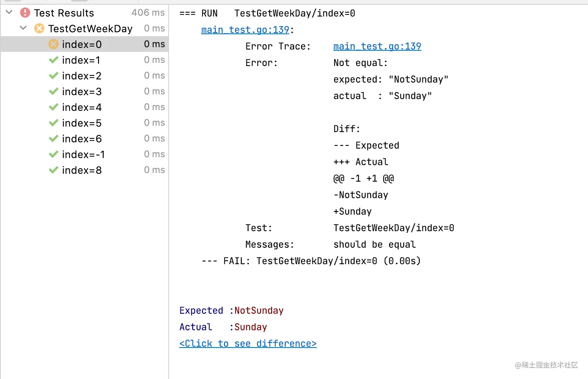Click the passed checkmark icon for index=8
588x379 pixels.
[53, 170]
